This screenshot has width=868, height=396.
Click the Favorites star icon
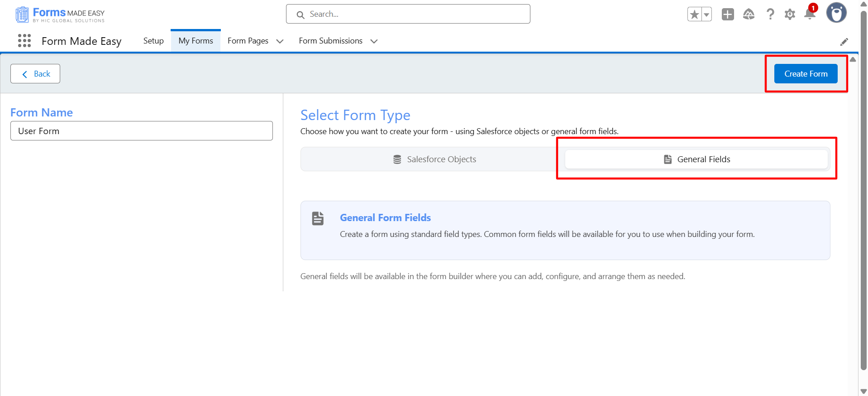coord(694,14)
